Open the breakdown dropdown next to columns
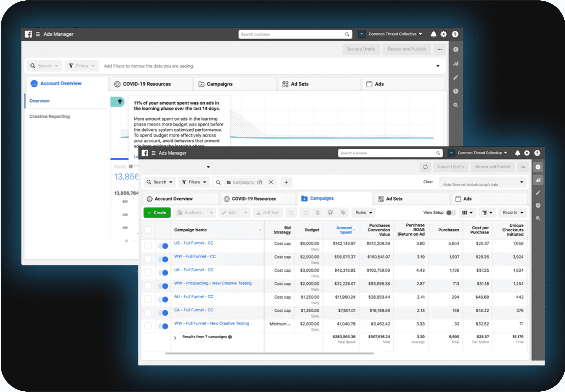The width and height of the screenshot is (565, 392). click(487, 213)
